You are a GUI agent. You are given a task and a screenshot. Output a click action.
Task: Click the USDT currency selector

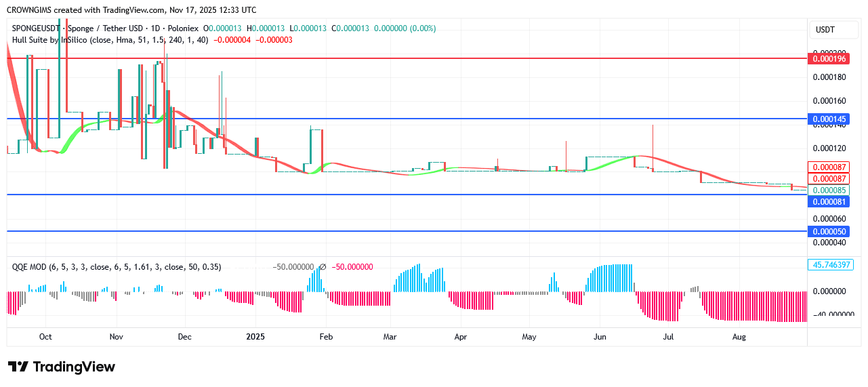[825, 30]
